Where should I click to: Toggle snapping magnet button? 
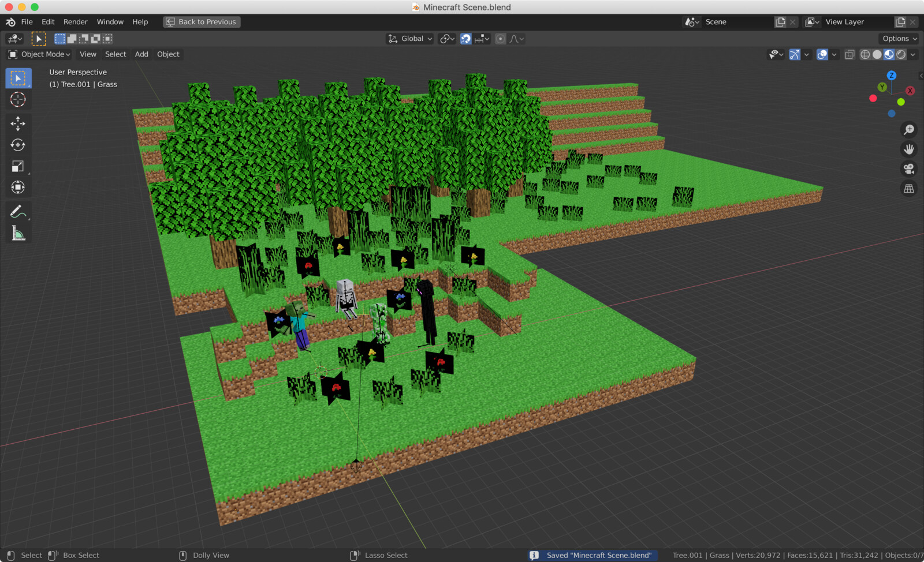[465, 39]
